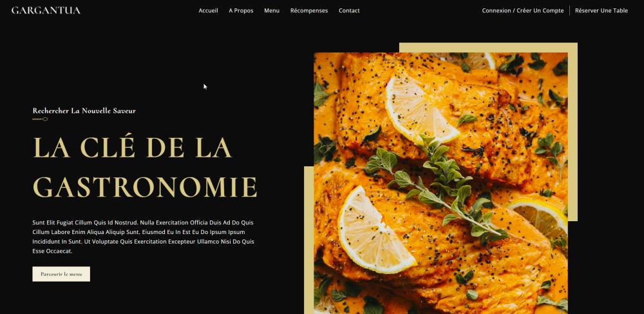Image resolution: width=644 pixels, height=314 pixels.
Task: Click the spoon icon under the tagline
Action: [x=40, y=119]
